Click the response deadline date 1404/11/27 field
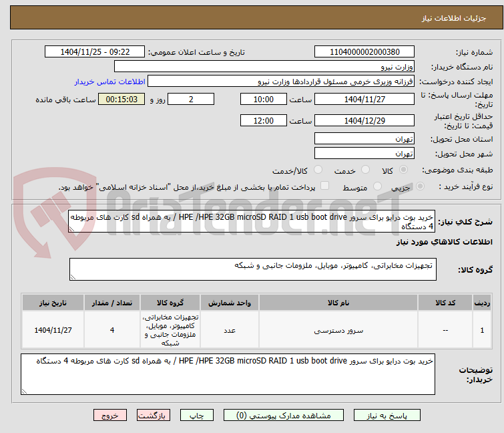The width and height of the screenshot is (504, 433). [364, 99]
